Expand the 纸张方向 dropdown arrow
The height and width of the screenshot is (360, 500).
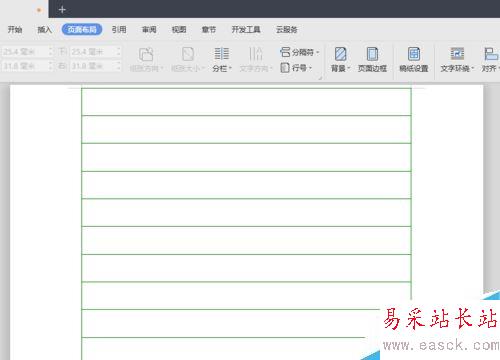point(162,69)
